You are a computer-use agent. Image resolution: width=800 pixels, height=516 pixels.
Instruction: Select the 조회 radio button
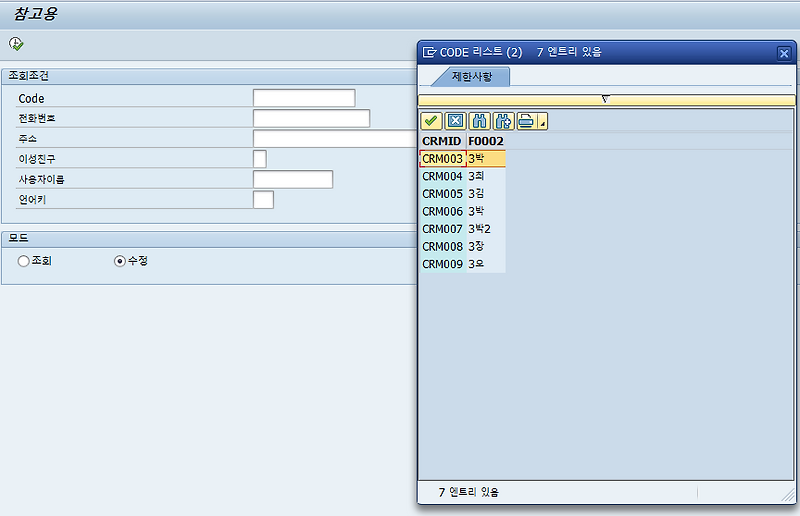tap(23, 261)
